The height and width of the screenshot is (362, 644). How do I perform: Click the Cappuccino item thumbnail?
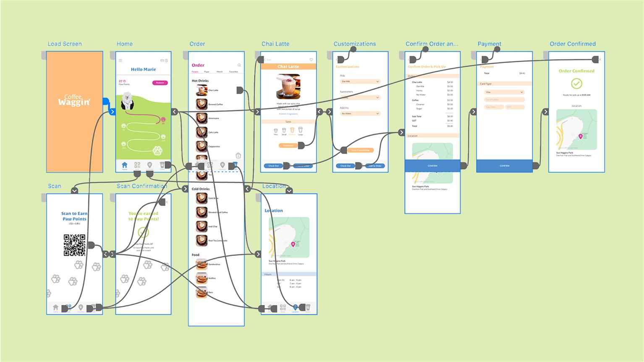(x=202, y=146)
